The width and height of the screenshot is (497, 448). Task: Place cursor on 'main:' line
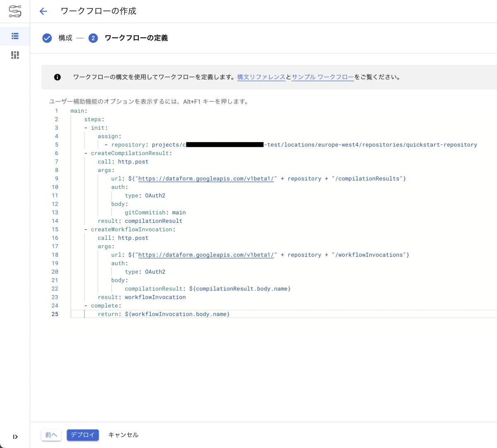[79, 111]
